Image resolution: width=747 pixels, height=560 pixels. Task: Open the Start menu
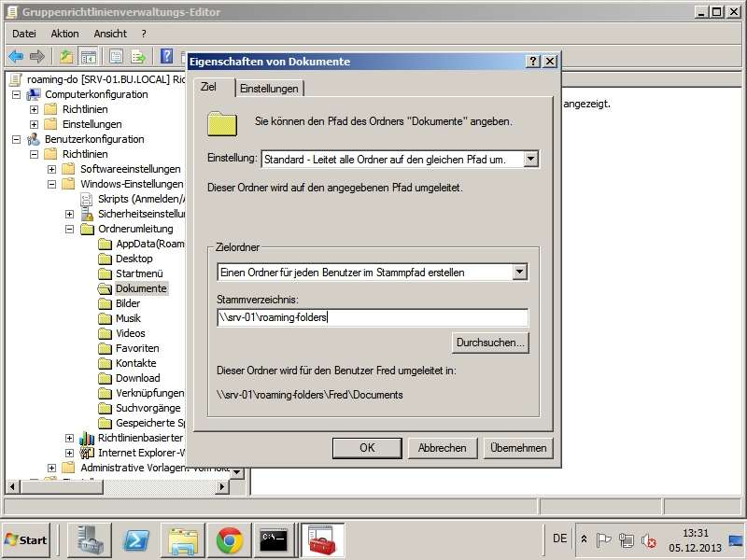26,540
